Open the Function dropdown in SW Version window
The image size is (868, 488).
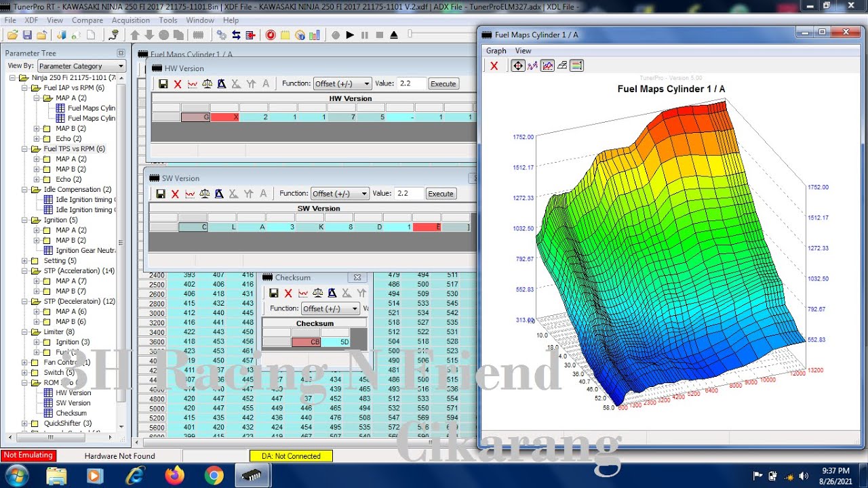pyautogui.click(x=340, y=193)
